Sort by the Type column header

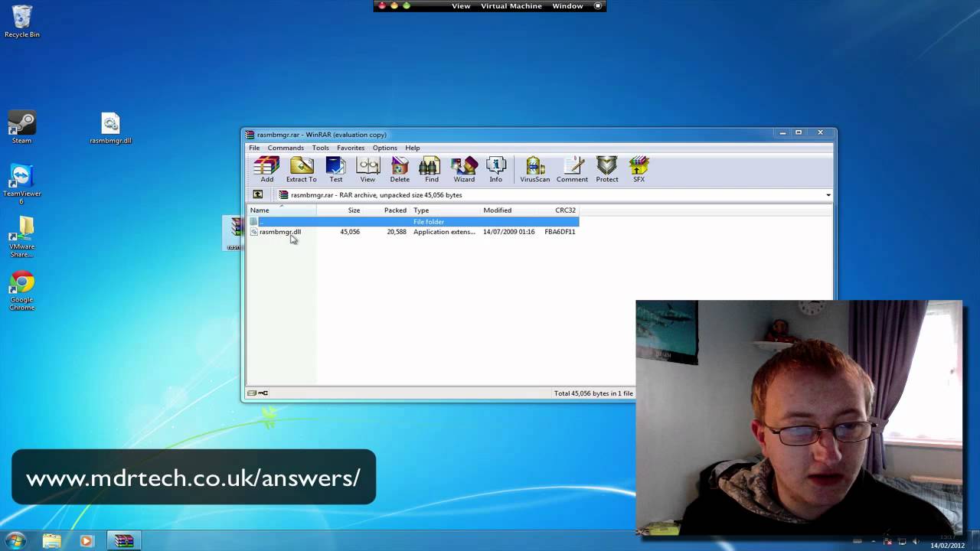pyautogui.click(x=445, y=210)
